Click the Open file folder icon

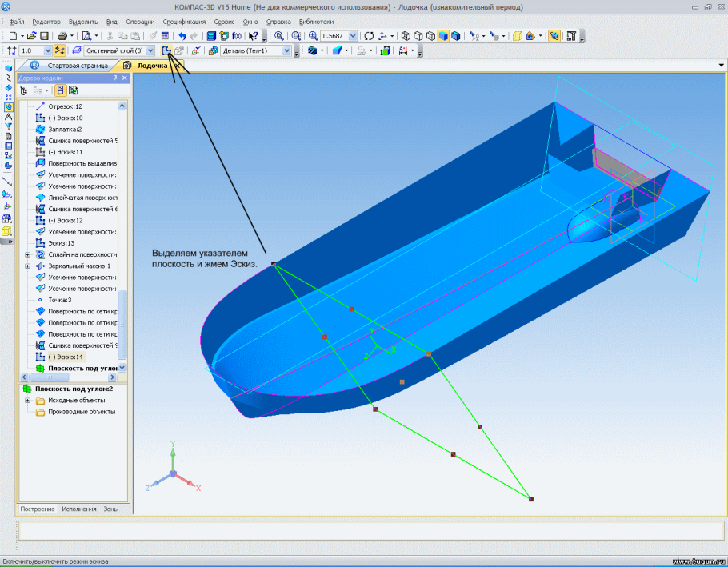point(31,36)
